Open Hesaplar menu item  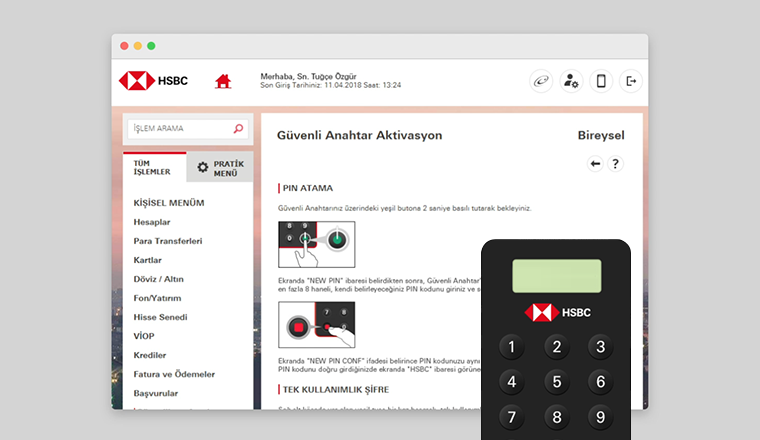[152, 222]
